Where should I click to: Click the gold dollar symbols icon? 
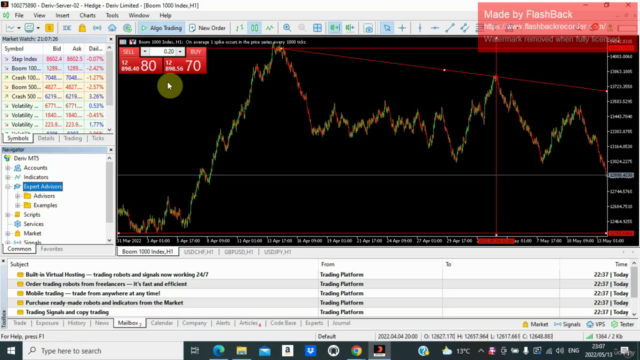pyautogui.click(x=49, y=28)
